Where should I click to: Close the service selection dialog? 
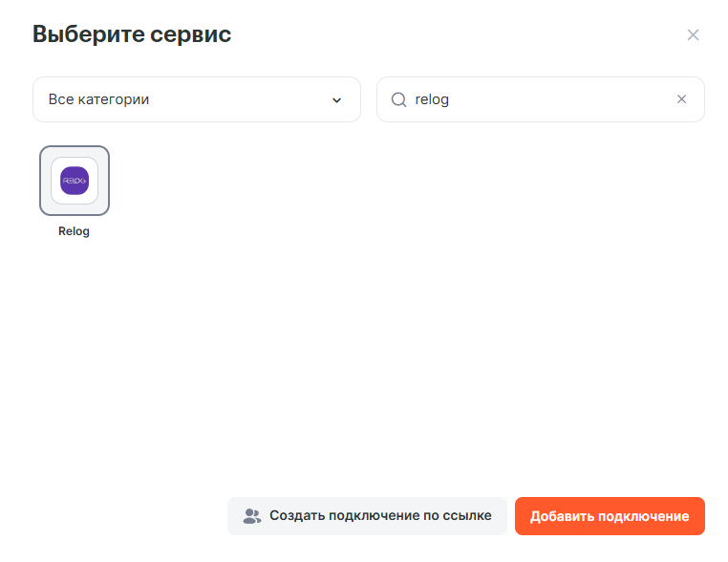tap(693, 35)
